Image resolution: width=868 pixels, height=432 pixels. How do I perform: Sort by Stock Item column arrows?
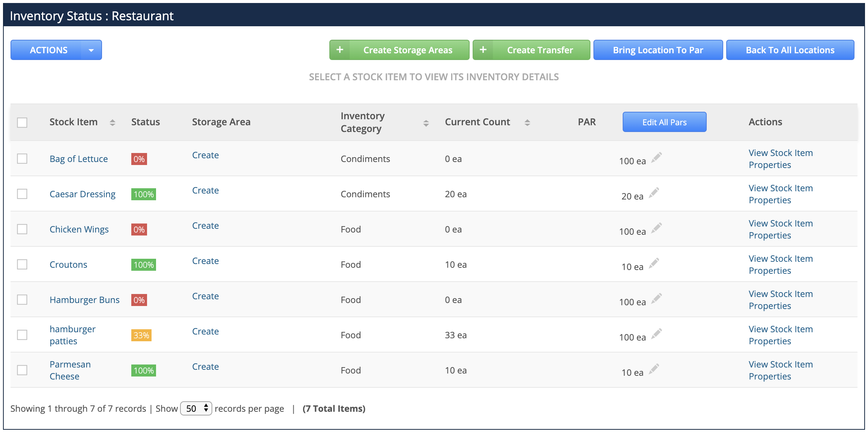click(112, 122)
